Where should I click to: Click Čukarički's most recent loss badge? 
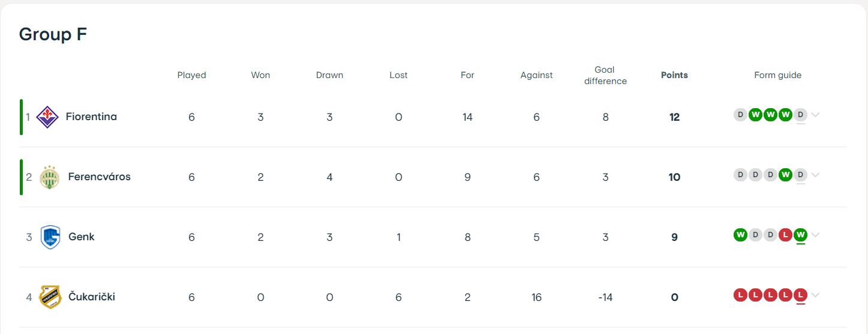(800, 295)
